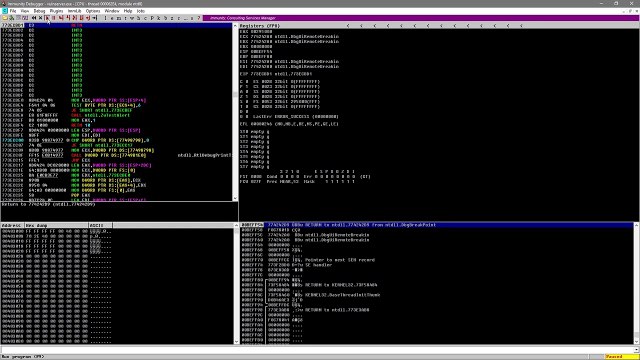Click the scroll up arrow in stack pane
The height and width of the screenshot is (360, 640).
pos(636,225)
